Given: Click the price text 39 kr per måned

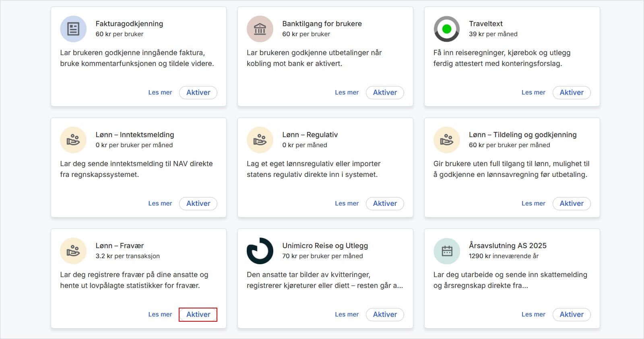Looking at the screenshot, I should point(493,34).
